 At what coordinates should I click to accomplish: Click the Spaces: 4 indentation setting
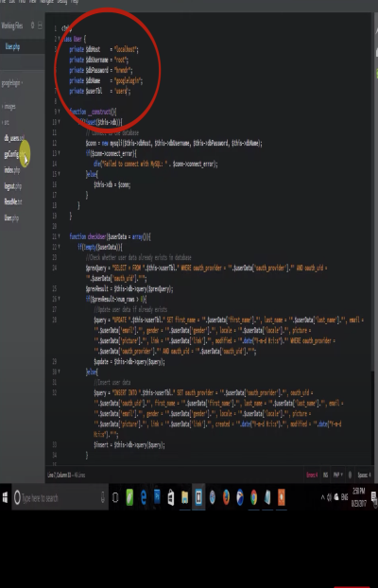(364, 476)
